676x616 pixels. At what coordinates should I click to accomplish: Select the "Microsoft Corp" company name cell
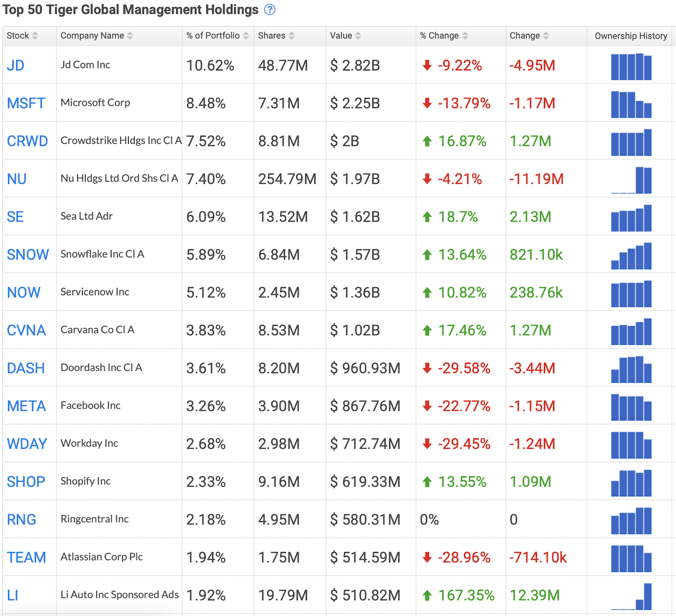point(95,103)
